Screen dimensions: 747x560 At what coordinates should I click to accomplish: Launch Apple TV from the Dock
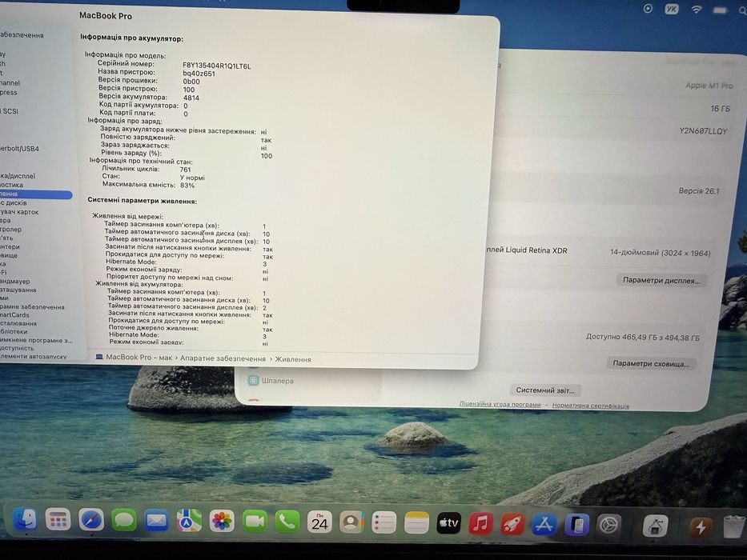[449, 524]
